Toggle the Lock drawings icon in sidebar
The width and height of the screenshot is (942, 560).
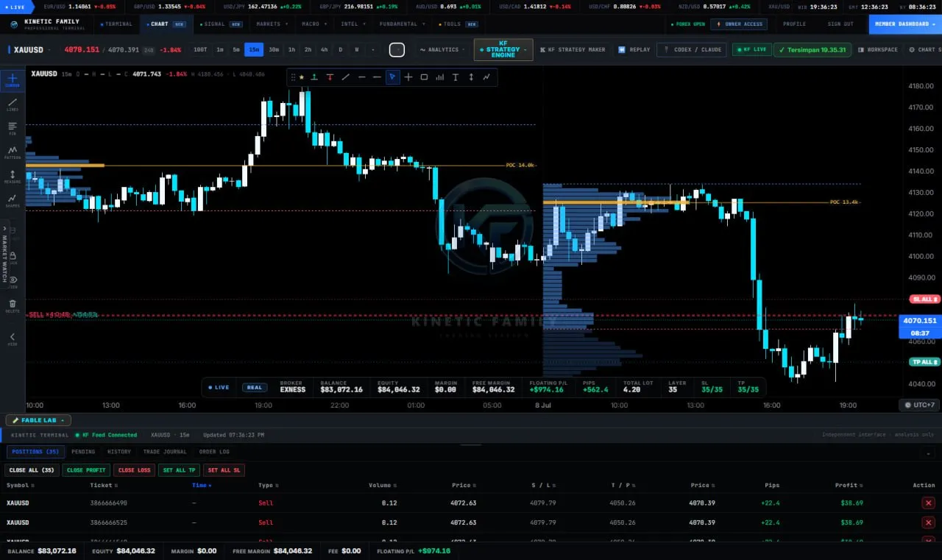coord(13,257)
